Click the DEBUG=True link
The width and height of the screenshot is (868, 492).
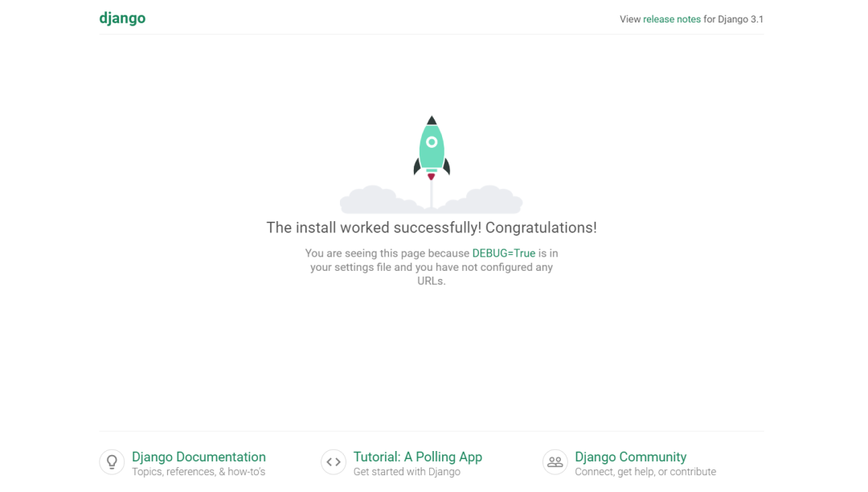coord(503,253)
